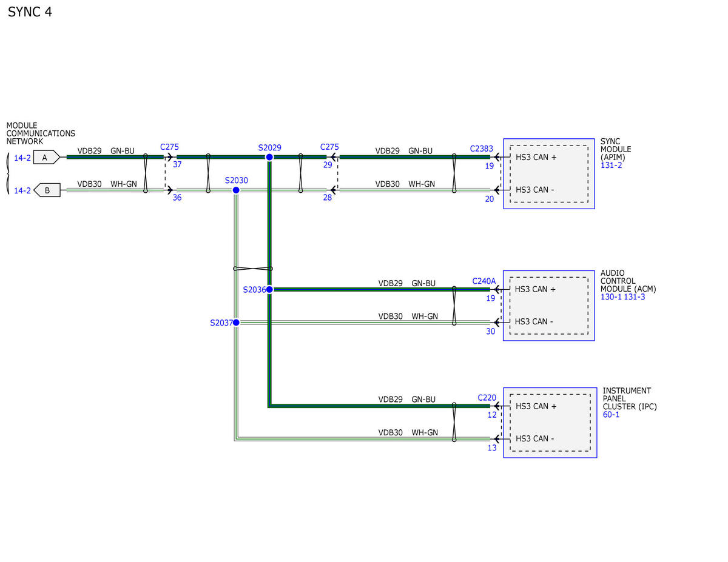Click the S2037 splice node dot
The height and width of the screenshot is (562, 728).
tap(236, 323)
